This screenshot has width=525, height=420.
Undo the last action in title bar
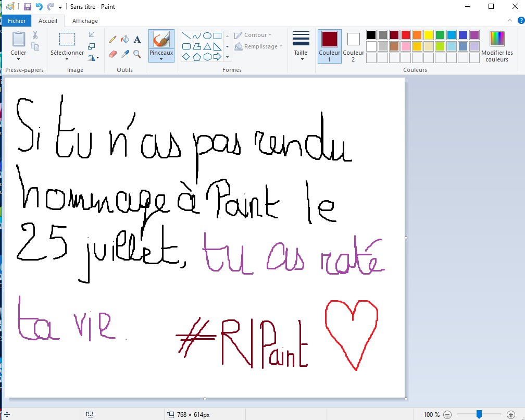point(39,6)
